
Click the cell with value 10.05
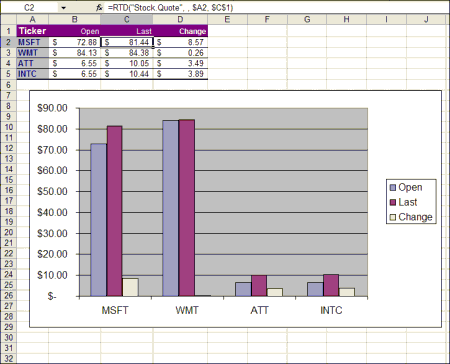pyautogui.click(x=127, y=63)
